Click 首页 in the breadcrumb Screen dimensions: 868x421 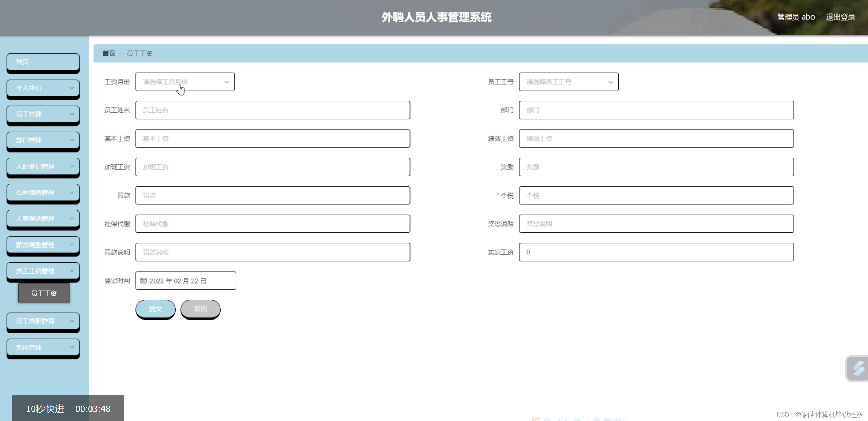(x=109, y=53)
